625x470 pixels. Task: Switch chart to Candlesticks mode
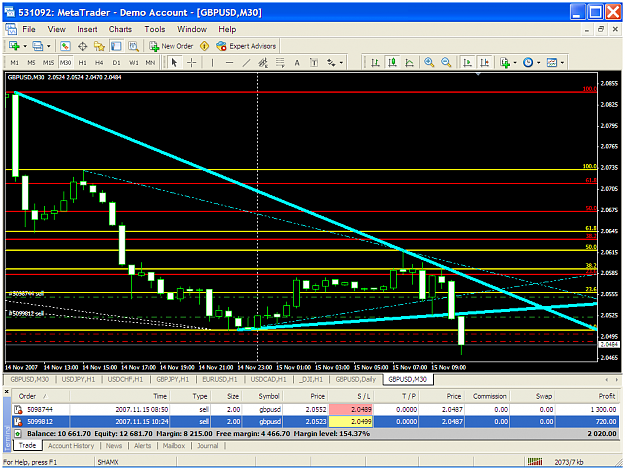click(x=393, y=63)
